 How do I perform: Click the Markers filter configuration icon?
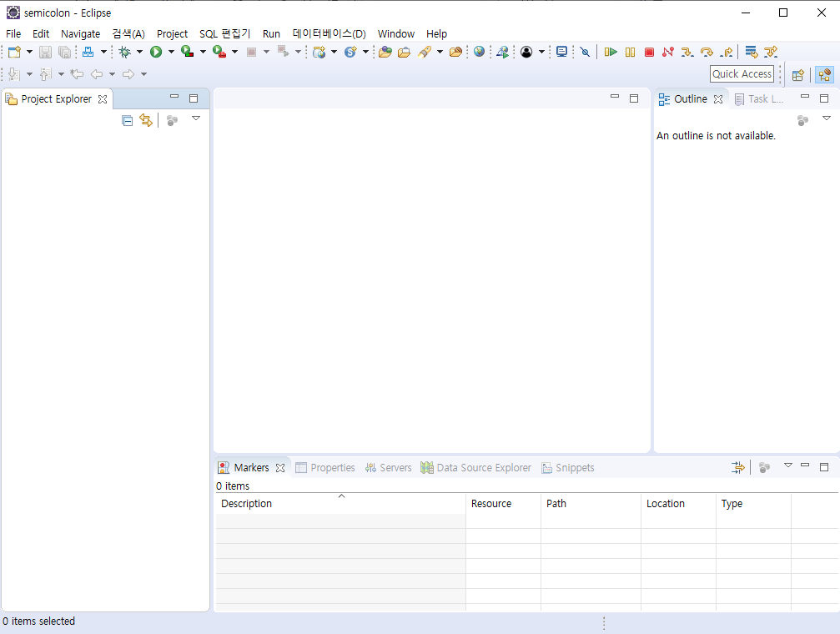point(738,468)
